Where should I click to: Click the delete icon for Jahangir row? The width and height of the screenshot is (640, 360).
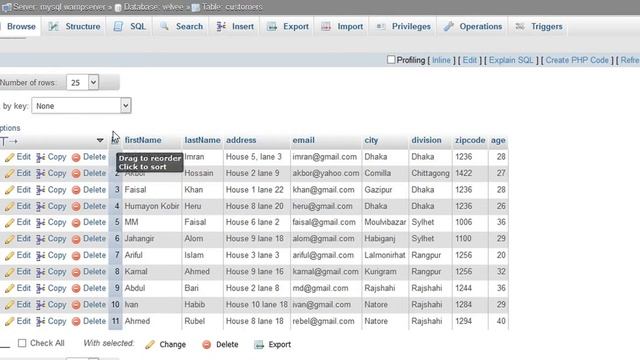pyautogui.click(x=76, y=239)
